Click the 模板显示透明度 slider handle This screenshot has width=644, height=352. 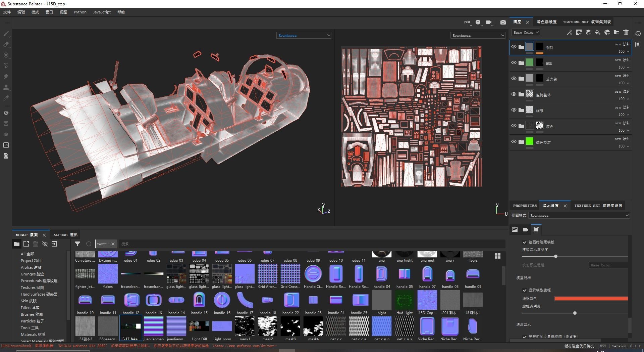point(556,256)
